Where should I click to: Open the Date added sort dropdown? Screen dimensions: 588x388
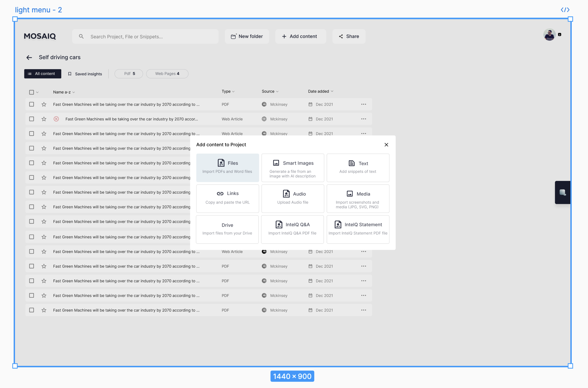[x=321, y=91]
